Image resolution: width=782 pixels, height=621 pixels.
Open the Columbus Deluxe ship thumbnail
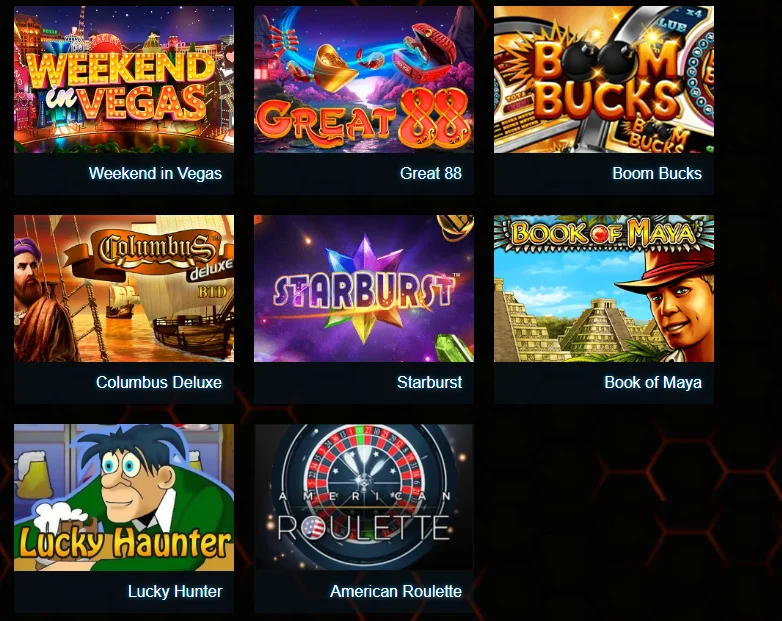click(124, 288)
